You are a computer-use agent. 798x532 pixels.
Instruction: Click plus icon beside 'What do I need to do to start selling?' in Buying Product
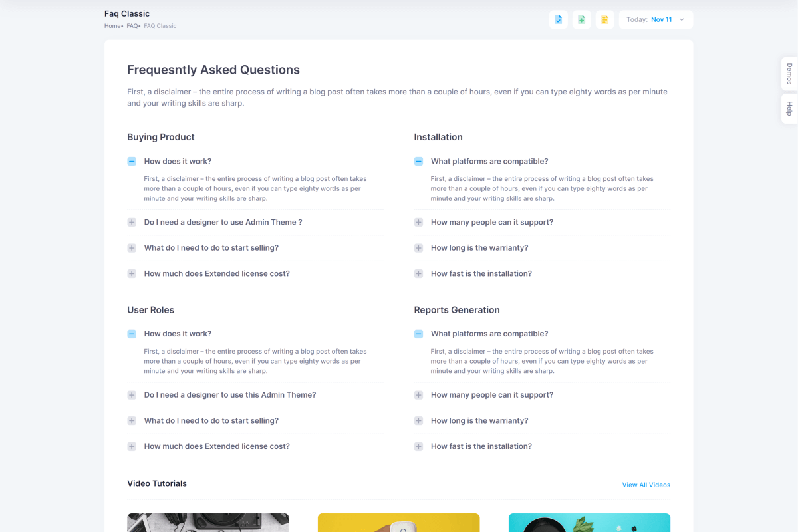132,248
